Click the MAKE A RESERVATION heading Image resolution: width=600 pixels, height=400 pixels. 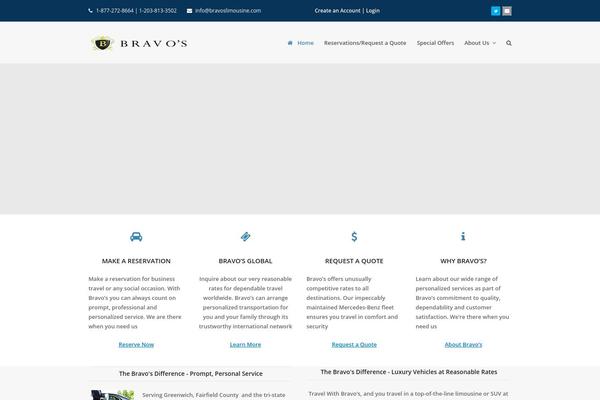[x=136, y=261]
